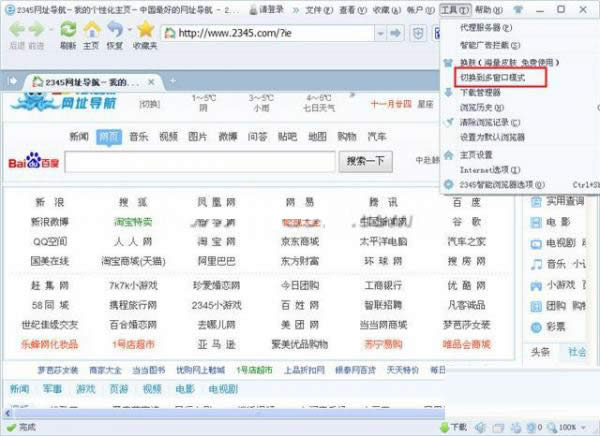Open 下载管理器 from the tools menu
The width and height of the screenshot is (600, 436).
tap(480, 92)
